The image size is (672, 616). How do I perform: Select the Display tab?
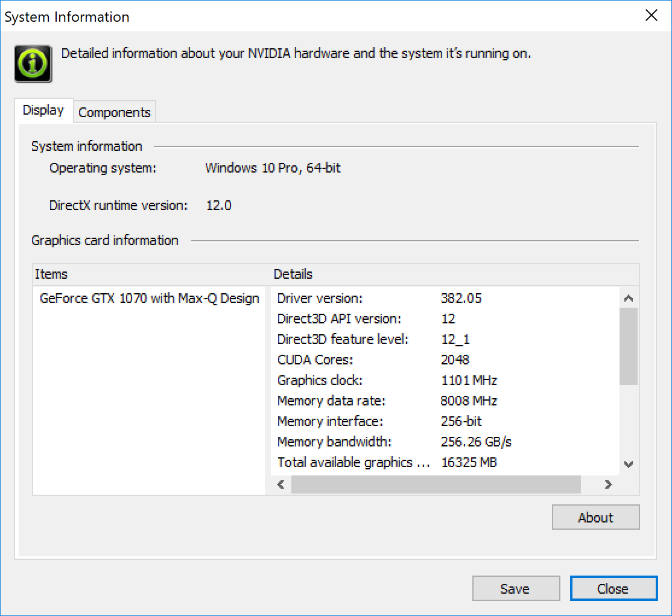tap(43, 110)
